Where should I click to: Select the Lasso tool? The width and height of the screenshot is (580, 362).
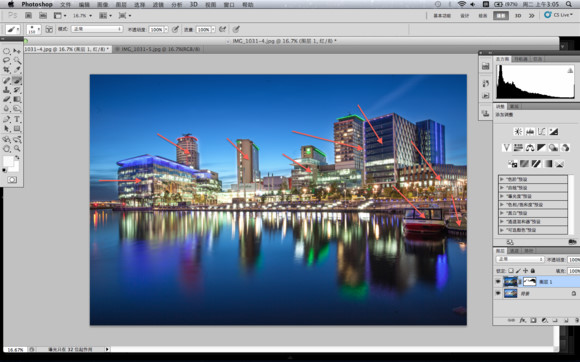[x=7, y=60]
